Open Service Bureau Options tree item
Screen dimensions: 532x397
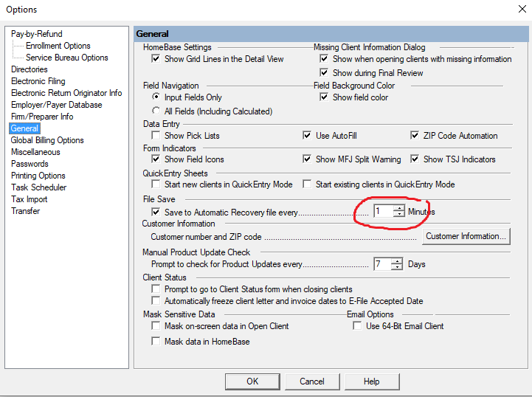pyautogui.click(x=66, y=58)
